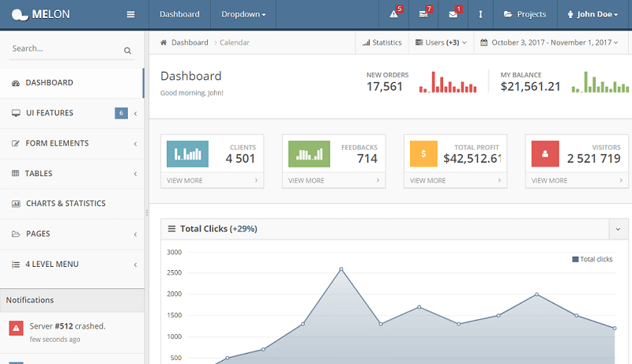This screenshot has height=364, width=632.
Task: Expand the 4 Level Menu item
Action: pyautogui.click(x=72, y=265)
